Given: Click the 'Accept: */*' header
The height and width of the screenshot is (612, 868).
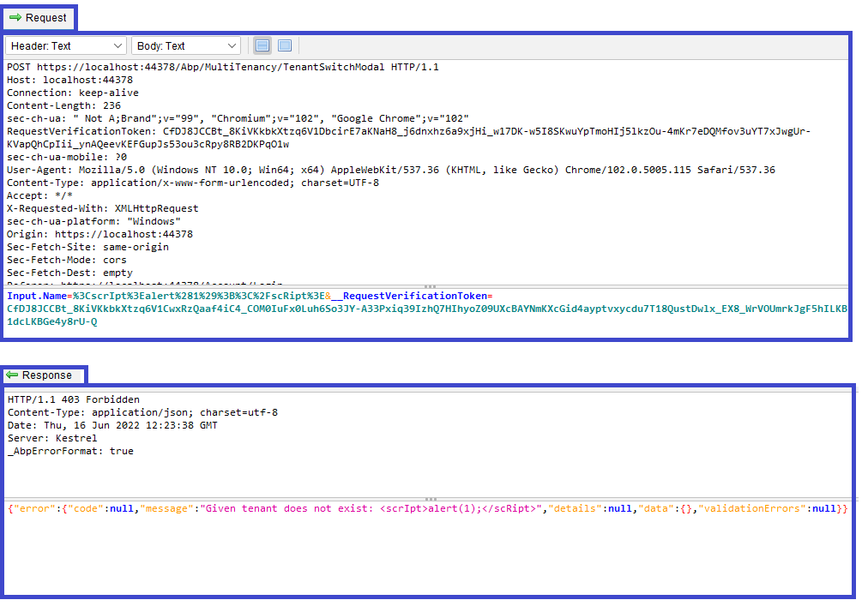Looking at the screenshot, I should pyautogui.click(x=39, y=195).
